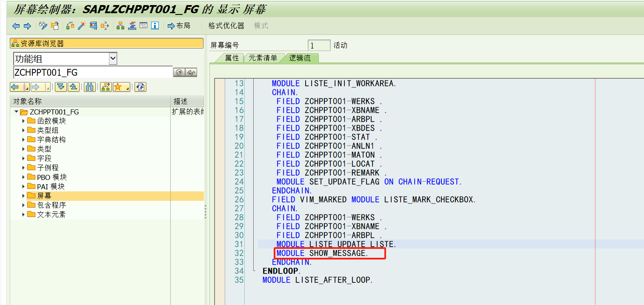Click code line MODULE LISTE_UPDATE_LISTE
This screenshot has width=644, height=305.
point(336,244)
